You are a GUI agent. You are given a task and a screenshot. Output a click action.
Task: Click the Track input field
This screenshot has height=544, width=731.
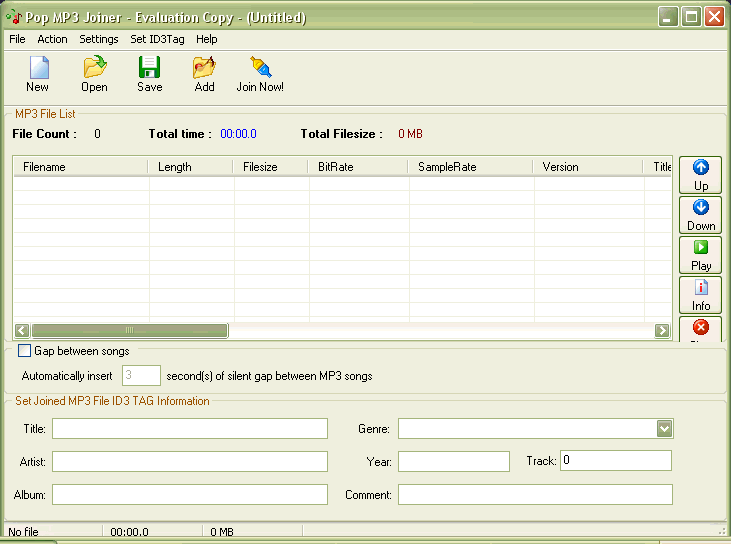[x=616, y=461]
